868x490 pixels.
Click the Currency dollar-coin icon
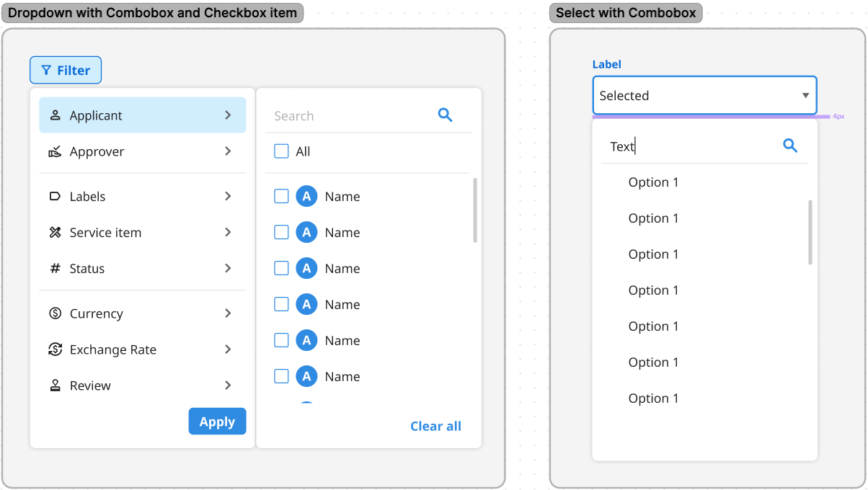pyautogui.click(x=55, y=313)
